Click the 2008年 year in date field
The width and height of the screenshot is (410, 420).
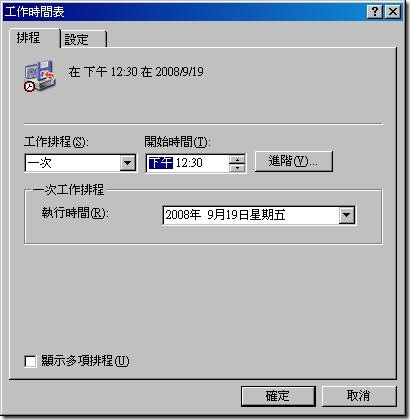183,215
